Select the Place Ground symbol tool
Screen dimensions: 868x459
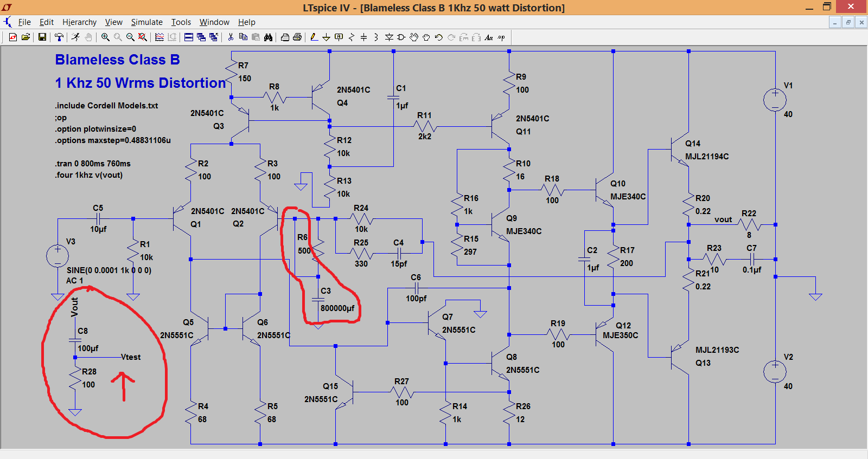[x=326, y=37]
